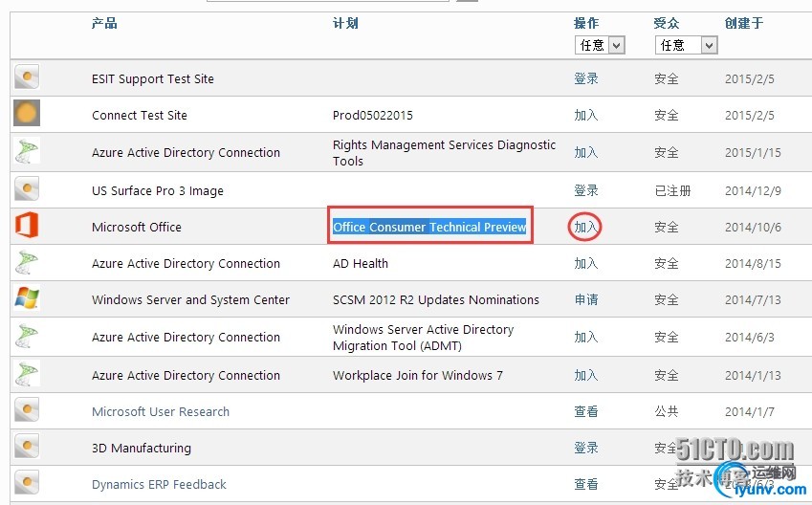Click the US Surface Pro 3 Image icon
The width and height of the screenshot is (812, 505).
coord(27,189)
